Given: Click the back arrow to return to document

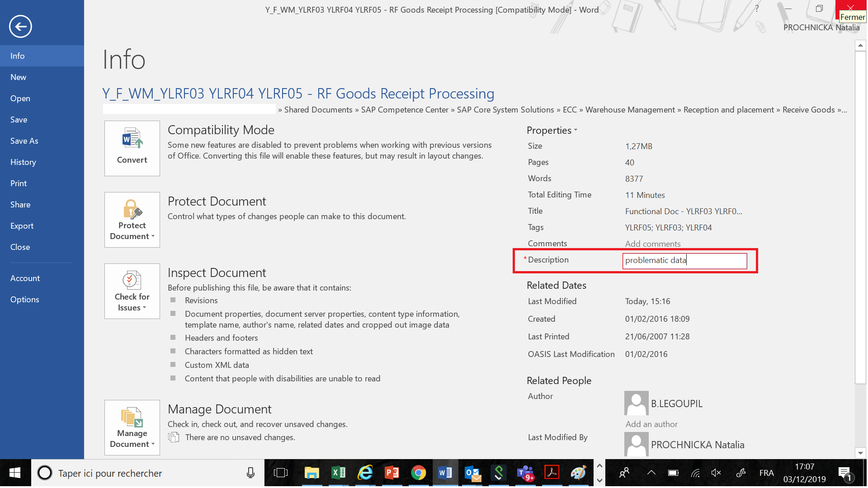Looking at the screenshot, I should pyautogui.click(x=20, y=26).
